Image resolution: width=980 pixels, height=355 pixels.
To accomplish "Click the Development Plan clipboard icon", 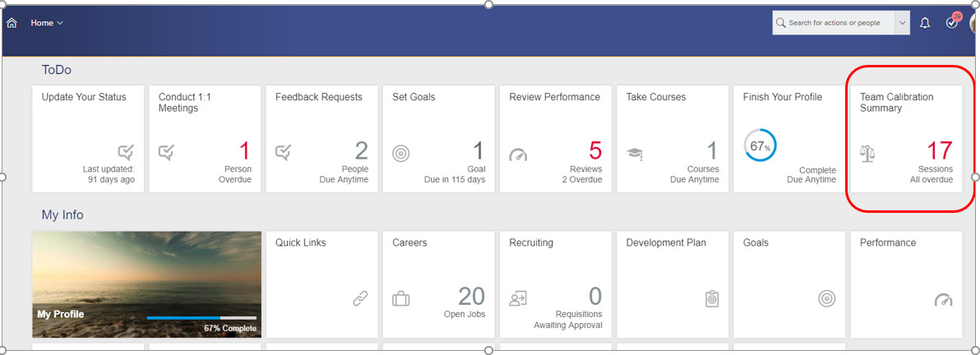I will 712,299.
